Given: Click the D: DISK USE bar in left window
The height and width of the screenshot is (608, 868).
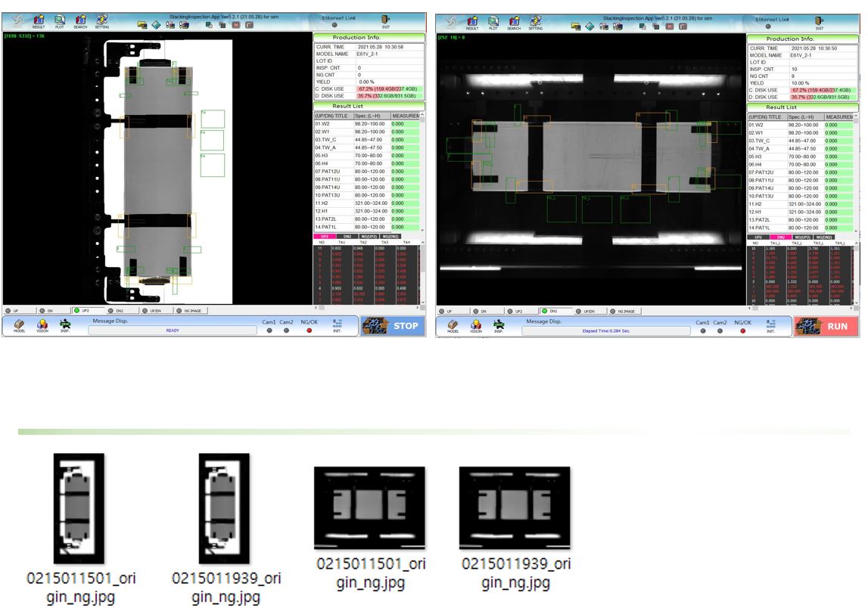Looking at the screenshot, I should tap(390, 96).
